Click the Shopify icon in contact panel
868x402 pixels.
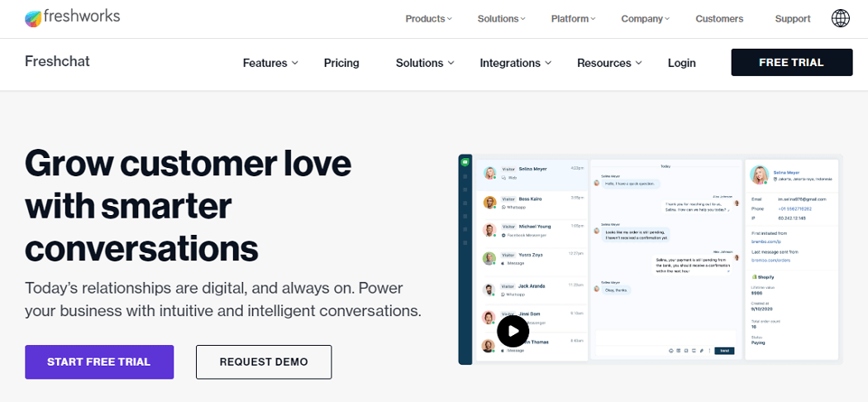point(755,277)
